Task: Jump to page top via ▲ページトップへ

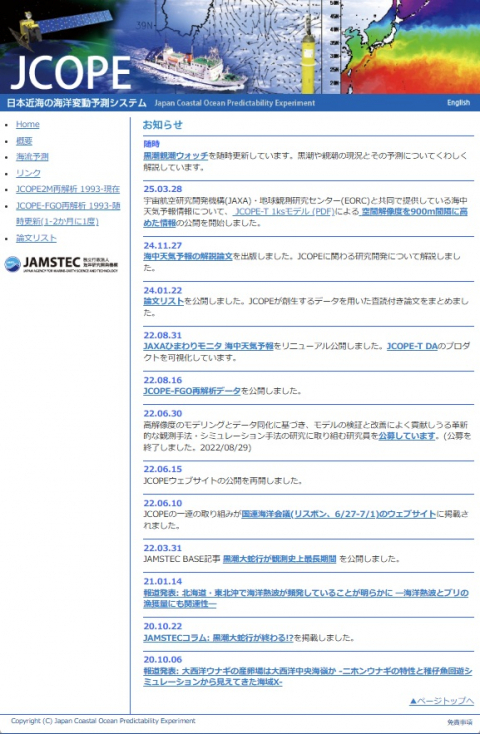Action: (x=441, y=701)
